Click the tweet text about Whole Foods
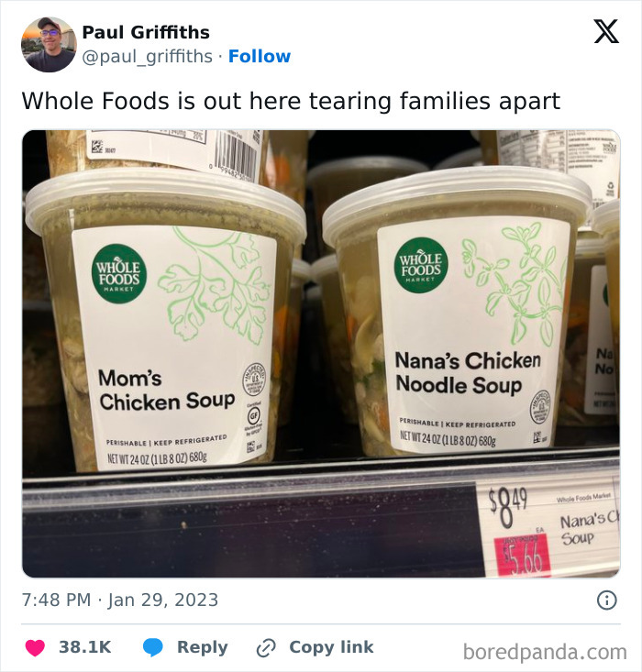Image resolution: width=642 pixels, height=672 pixels. point(291,100)
